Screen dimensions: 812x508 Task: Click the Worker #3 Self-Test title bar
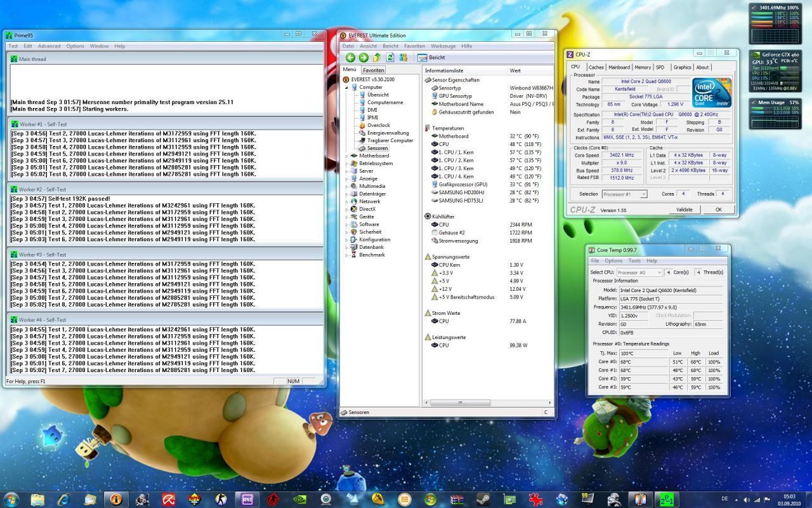click(165, 254)
